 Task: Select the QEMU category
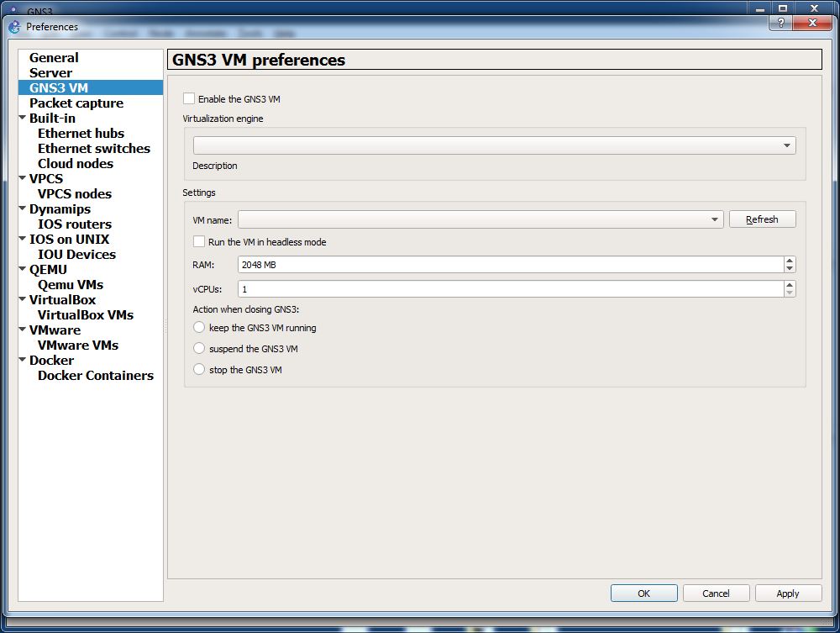48,270
